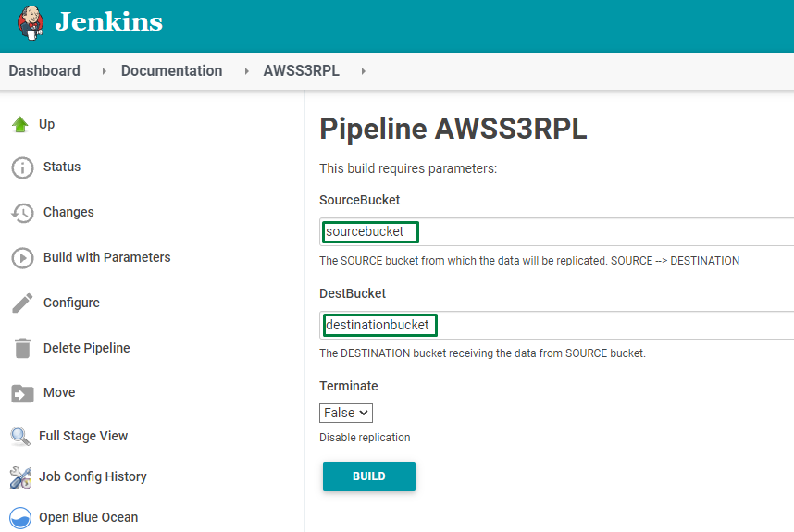The image size is (794, 532).
Task: Click the Full Stage View magnifier icon
Action: (20, 437)
